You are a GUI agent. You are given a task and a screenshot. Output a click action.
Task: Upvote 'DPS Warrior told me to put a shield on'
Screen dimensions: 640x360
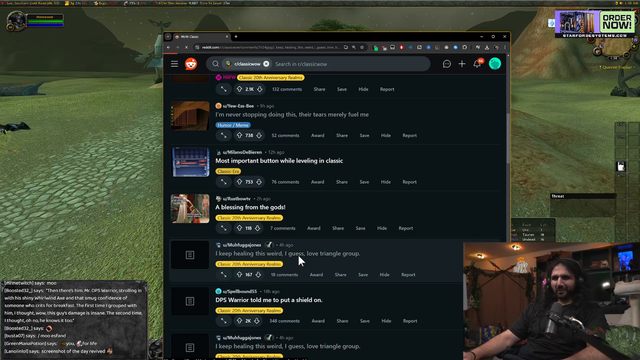coord(239,321)
